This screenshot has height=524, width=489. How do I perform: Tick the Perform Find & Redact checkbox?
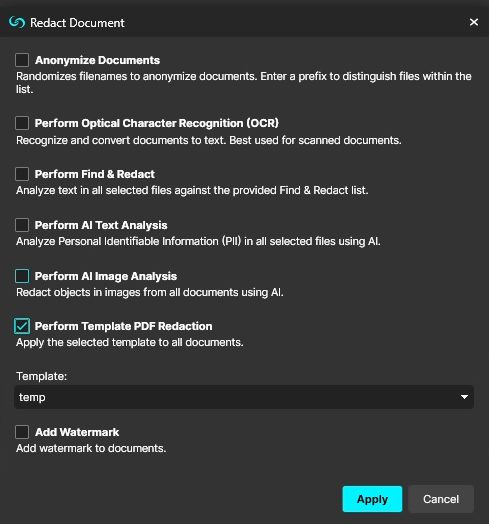click(22, 174)
